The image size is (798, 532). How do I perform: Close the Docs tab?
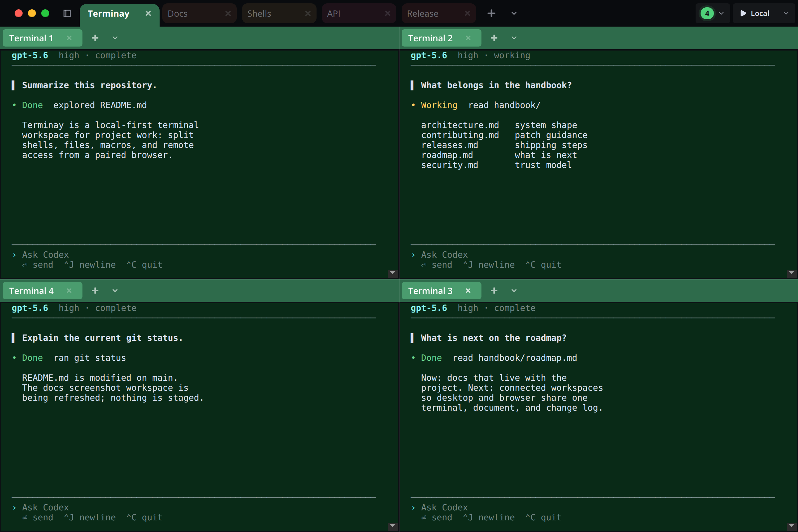pyautogui.click(x=228, y=13)
